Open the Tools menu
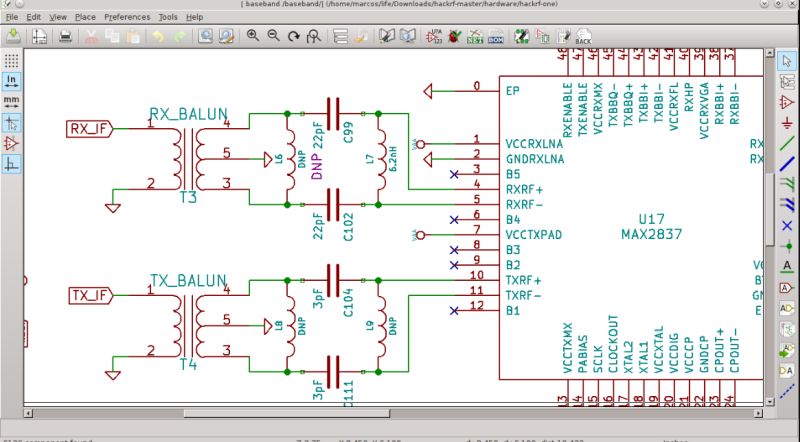Viewport: 800px width, 442px height. [x=168, y=17]
